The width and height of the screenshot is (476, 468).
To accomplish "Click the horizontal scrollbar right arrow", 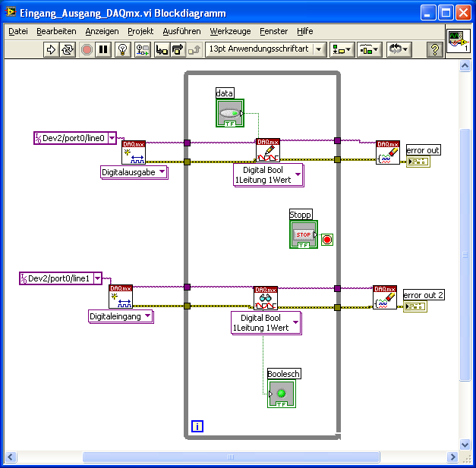I will 452,457.
